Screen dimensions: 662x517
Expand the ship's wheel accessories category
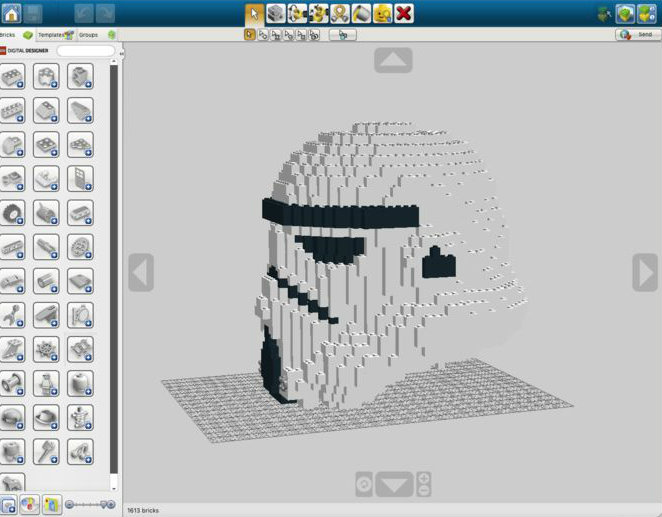click(46, 350)
